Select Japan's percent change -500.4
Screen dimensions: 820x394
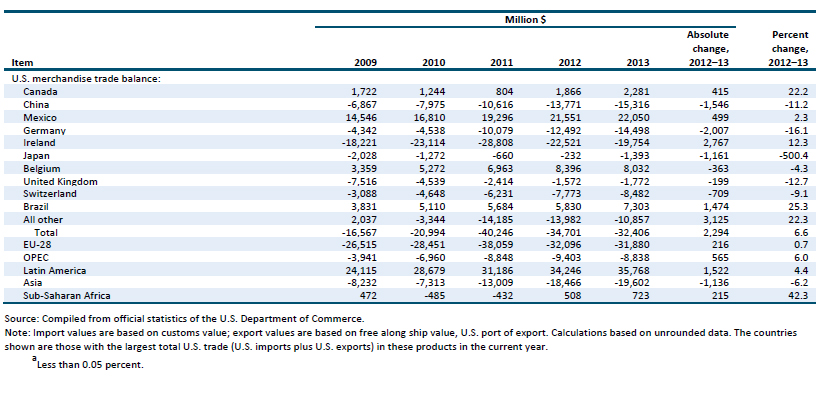click(x=794, y=156)
